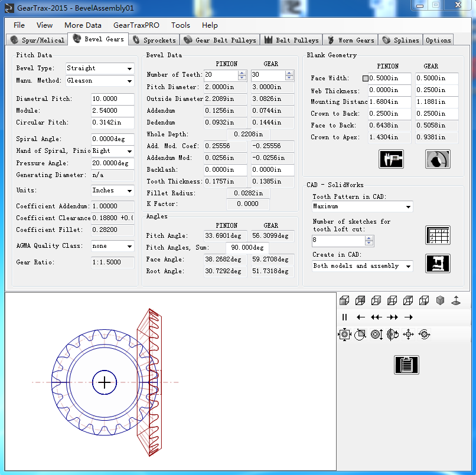Open the View menu

(x=45, y=25)
